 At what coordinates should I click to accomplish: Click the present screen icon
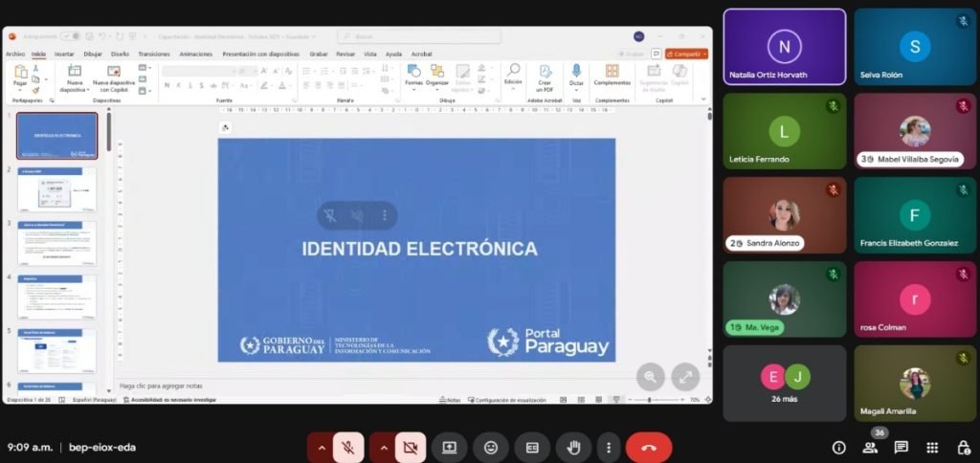[450, 447]
